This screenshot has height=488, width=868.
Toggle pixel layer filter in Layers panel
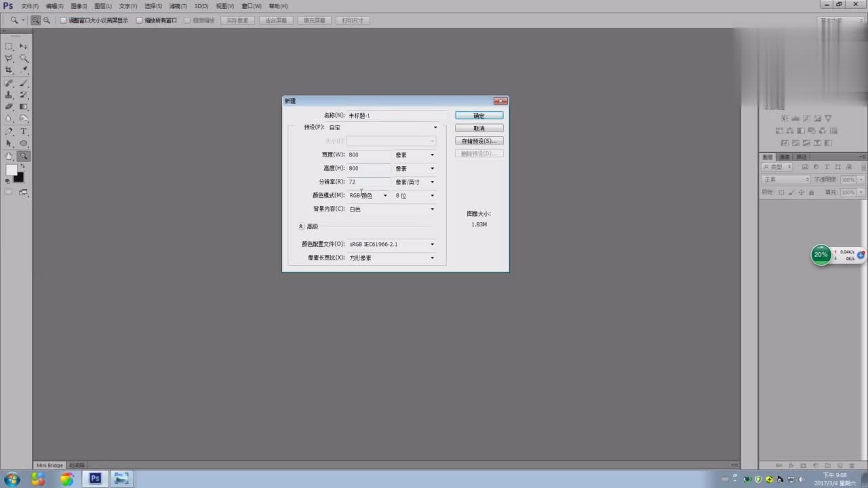[x=805, y=167]
